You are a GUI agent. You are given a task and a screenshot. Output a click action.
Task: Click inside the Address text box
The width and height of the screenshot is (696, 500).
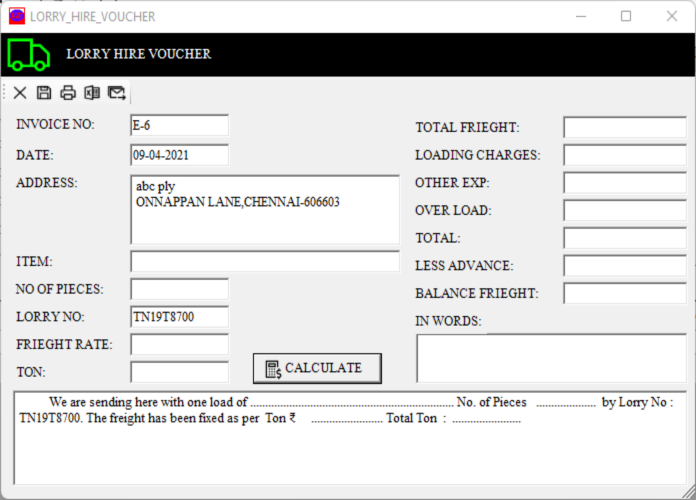[264, 210]
